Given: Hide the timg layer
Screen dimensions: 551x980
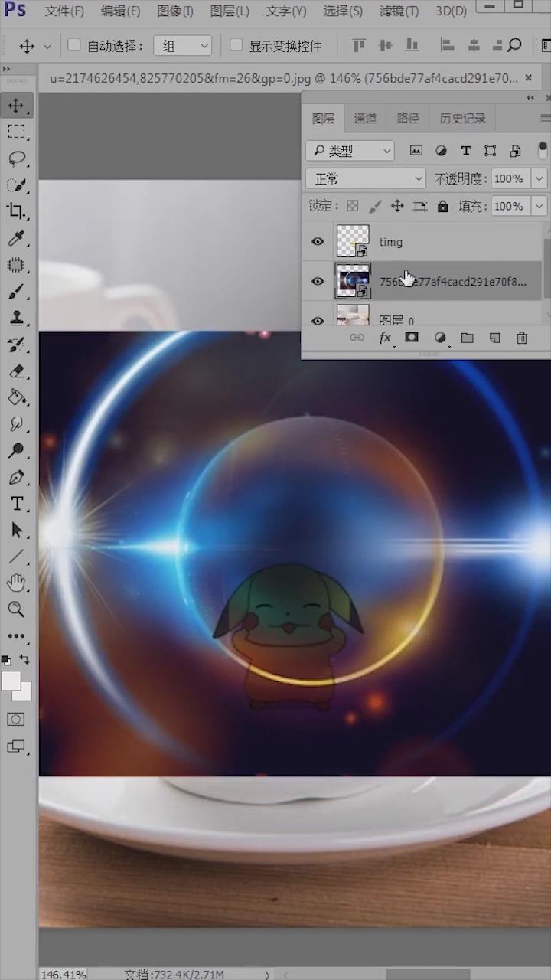Looking at the screenshot, I should (317, 242).
